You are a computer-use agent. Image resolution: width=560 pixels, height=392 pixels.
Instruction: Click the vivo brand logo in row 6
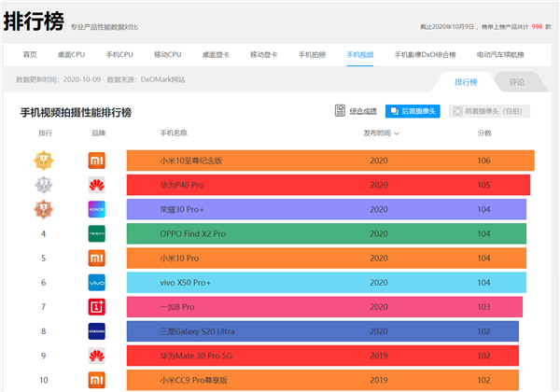(x=97, y=282)
